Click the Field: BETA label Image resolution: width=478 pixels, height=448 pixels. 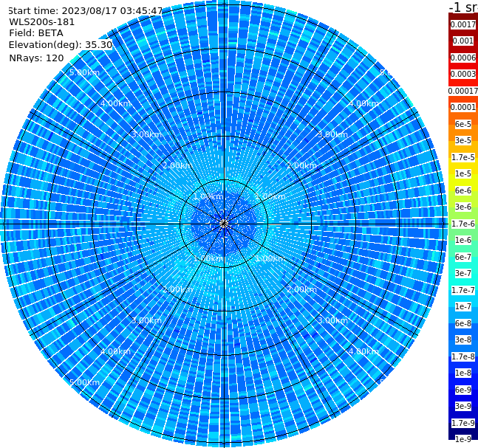36,33
